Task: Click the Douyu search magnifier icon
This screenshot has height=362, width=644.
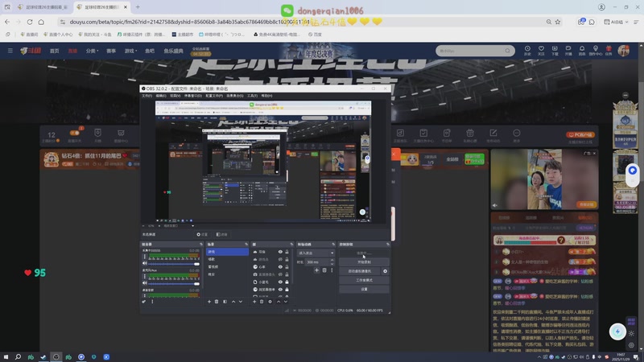Action: (507, 51)
